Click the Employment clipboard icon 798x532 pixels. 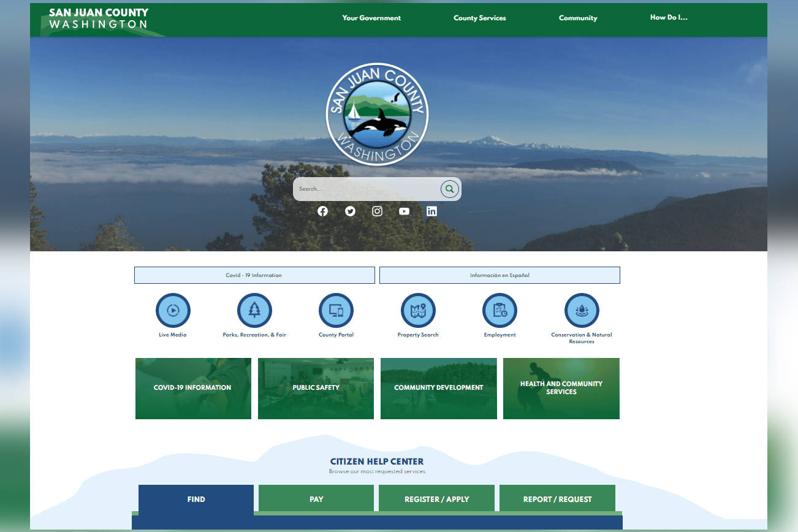tap(500, 310)
